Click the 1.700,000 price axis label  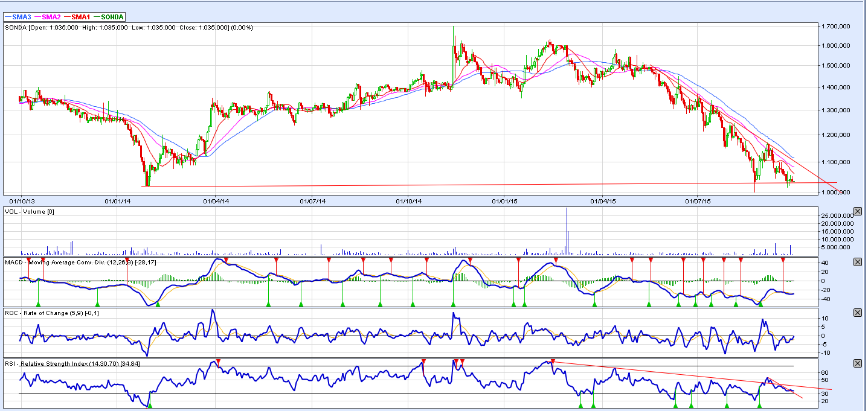836,27
